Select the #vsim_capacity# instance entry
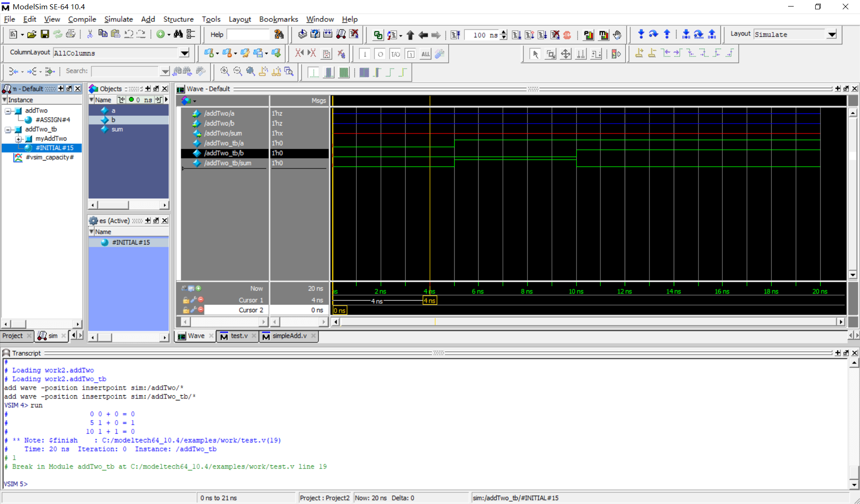 coord(49,157)
